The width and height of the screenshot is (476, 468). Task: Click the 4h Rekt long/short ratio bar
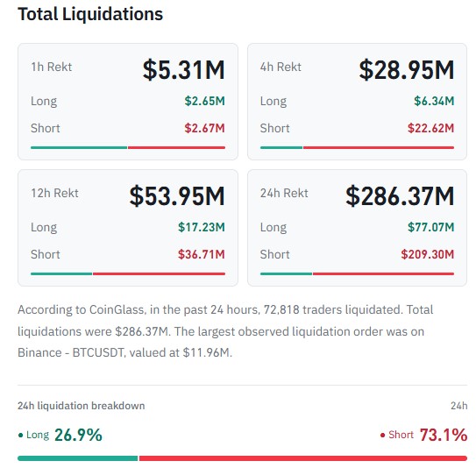coord(357,147)
